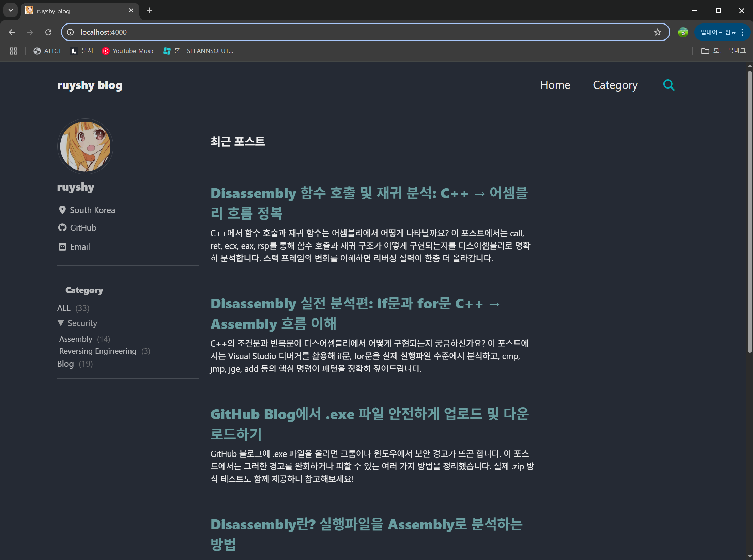Collapse the Security category section
Viewport: 753px width, 560px height.
[x=61, y=323]
